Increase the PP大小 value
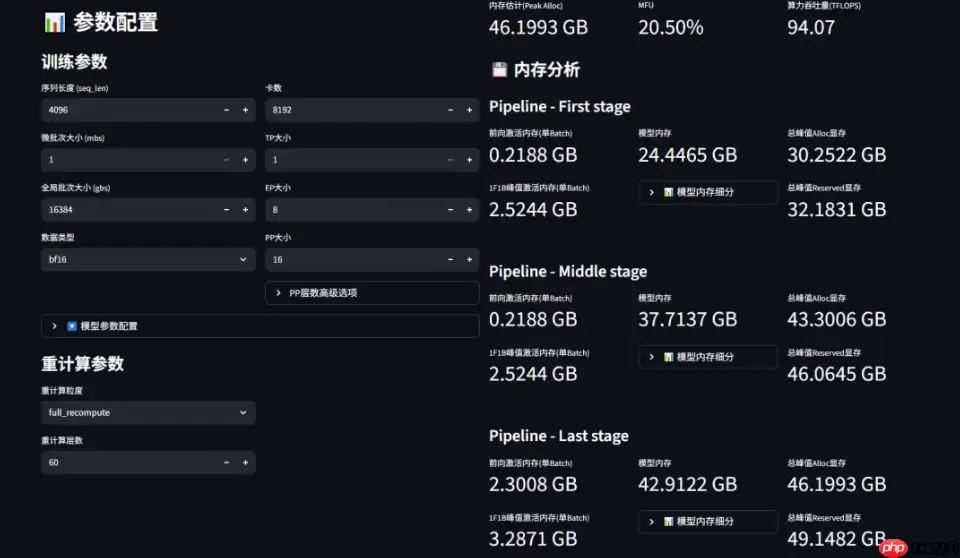The width and height of the screenshot is (960, 558). point(469,260)
